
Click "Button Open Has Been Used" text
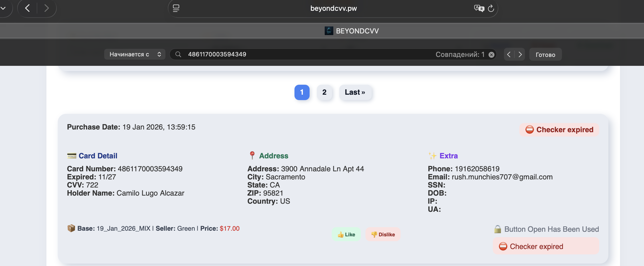pos(551,229)
